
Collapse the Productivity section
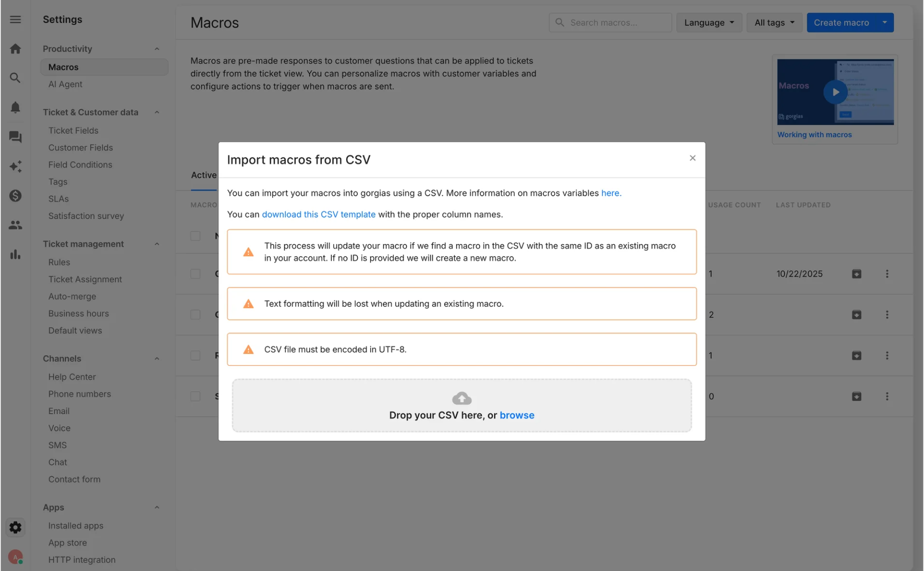click(x=157, y=49)
